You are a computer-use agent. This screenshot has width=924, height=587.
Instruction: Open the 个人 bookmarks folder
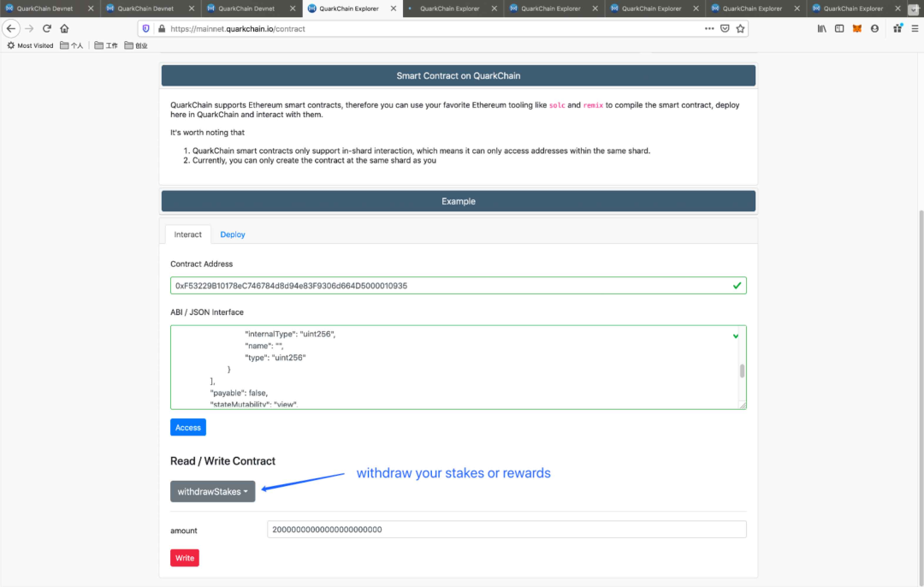(x=72, y=45)
